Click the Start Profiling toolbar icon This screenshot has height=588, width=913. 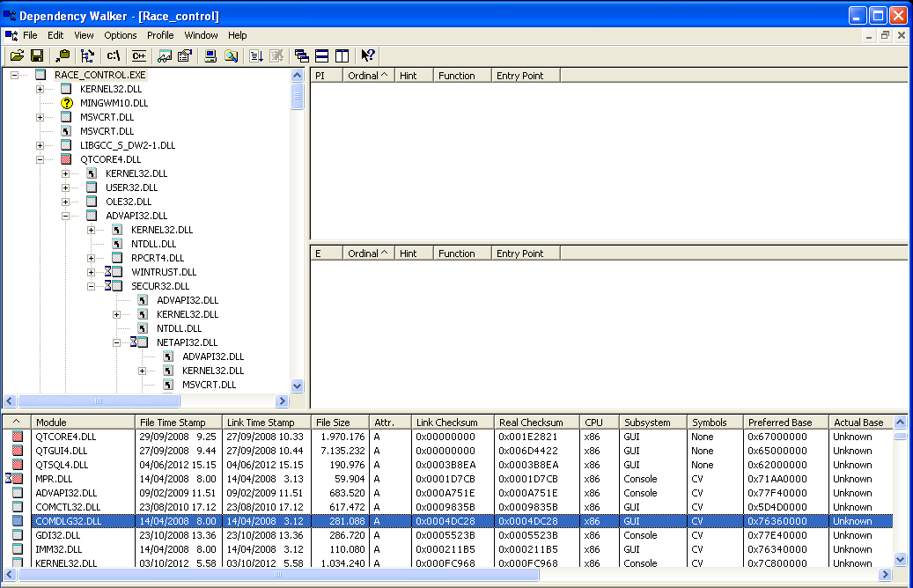(256, 55)
